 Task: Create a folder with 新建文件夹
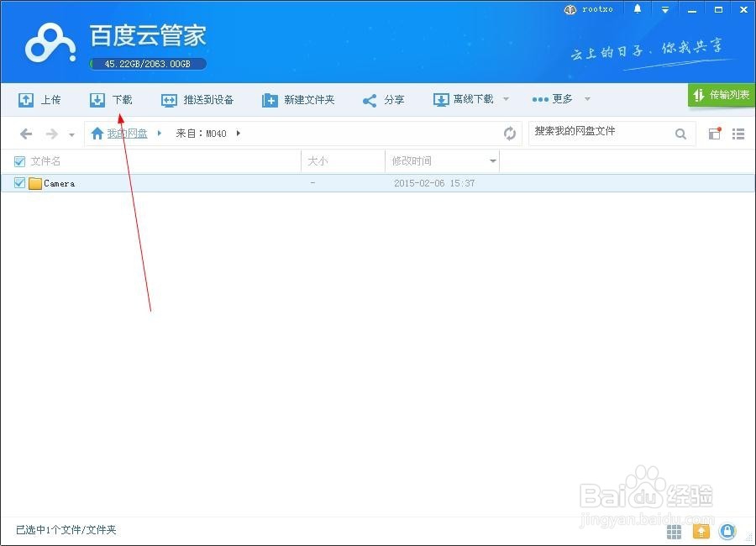point(298,100)
